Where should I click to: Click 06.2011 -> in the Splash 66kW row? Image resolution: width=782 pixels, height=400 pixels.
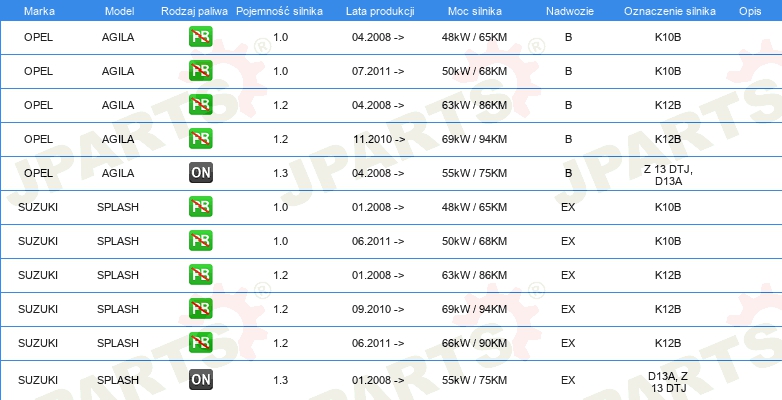point(378,343)
